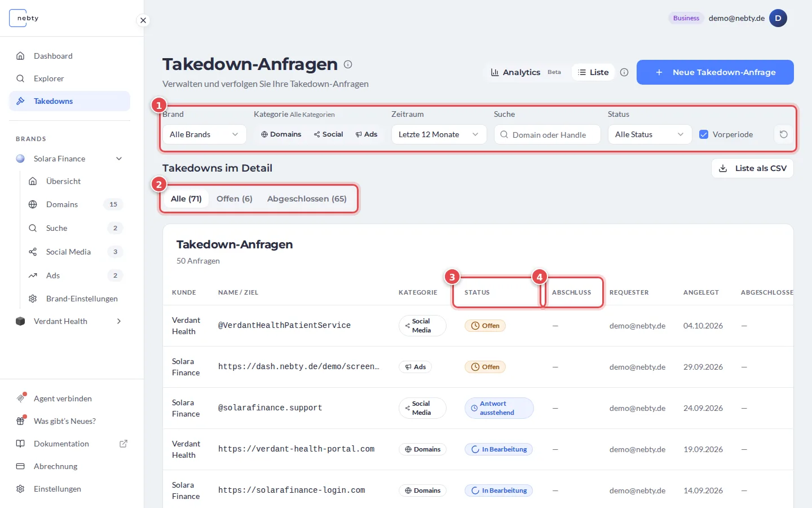Show info for Takedown-Anfragen title
Screen dimensions: 812x508
point(348,64)
